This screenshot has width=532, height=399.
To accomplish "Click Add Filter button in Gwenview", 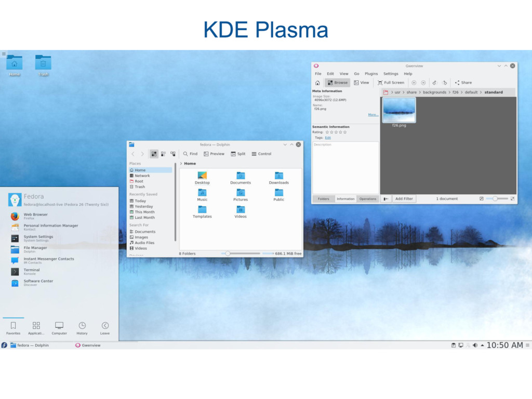I will pos(404,199).
